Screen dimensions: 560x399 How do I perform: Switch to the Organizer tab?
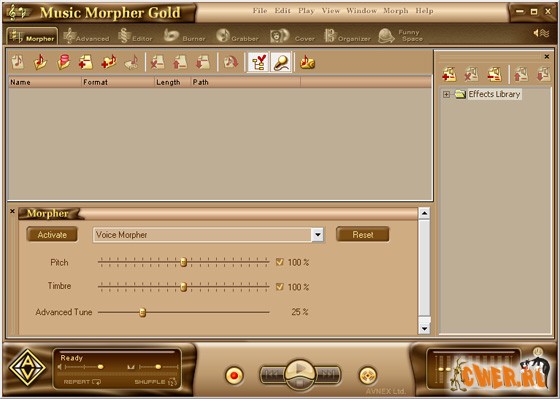tap(347, 36)
